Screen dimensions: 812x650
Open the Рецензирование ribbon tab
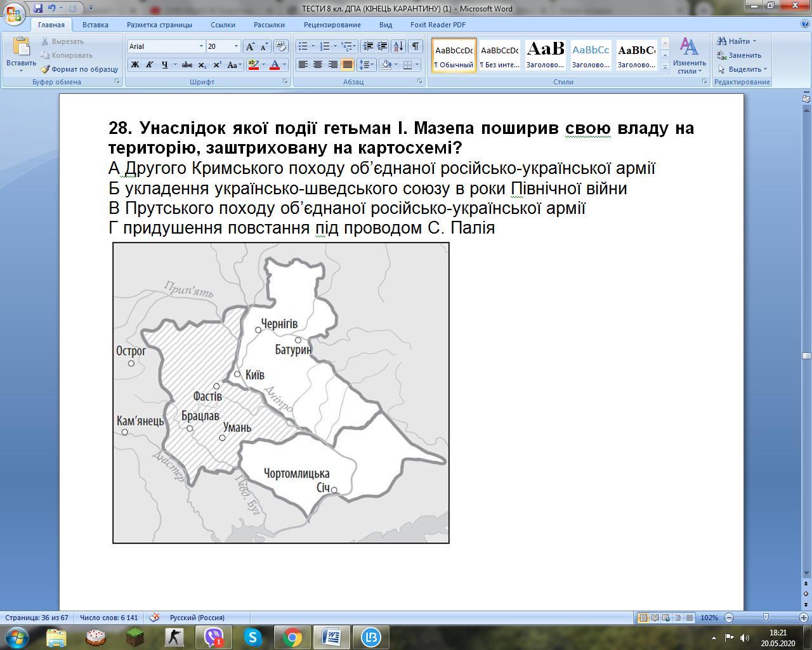coord(332,25)
